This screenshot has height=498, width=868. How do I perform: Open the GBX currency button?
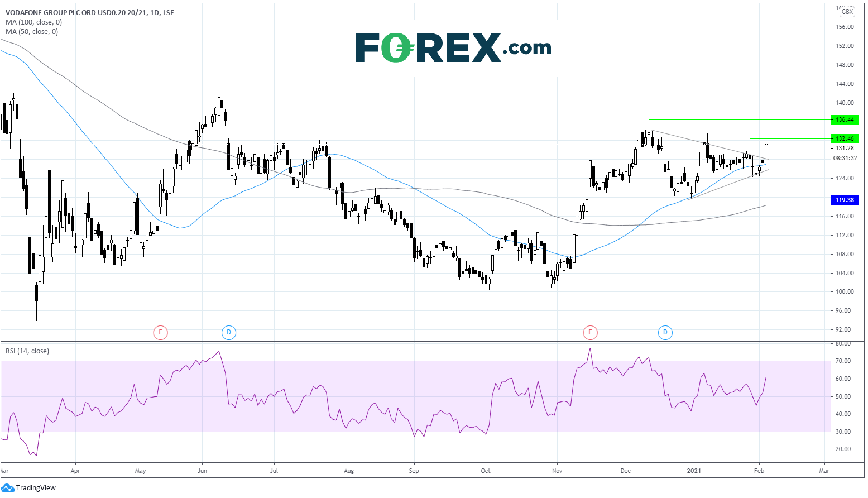(847, 12)
